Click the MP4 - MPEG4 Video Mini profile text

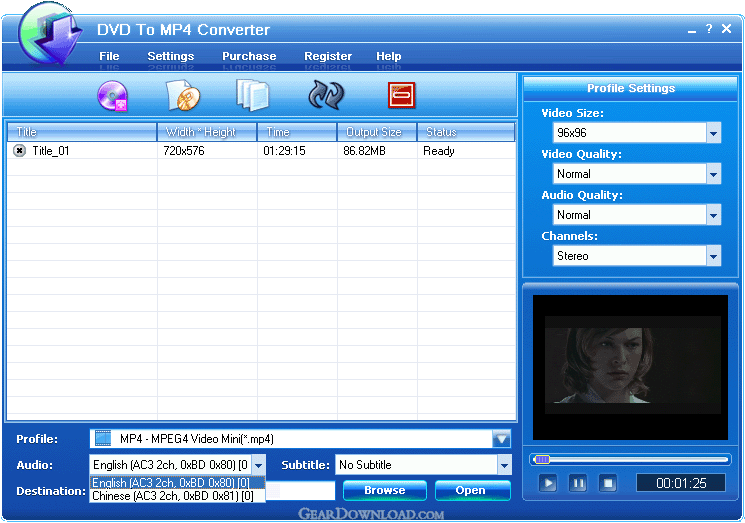point(197,439)
